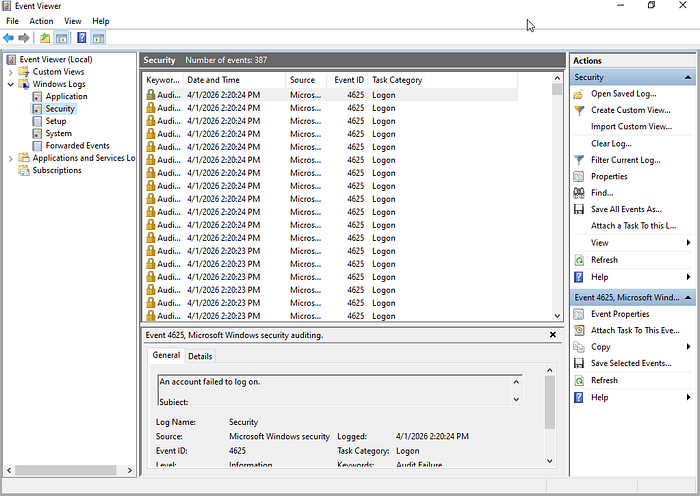The width and height of the screenshot is (700, 496).
Task: Select Windows Logs in the tree
Action: tap(58, 84)
